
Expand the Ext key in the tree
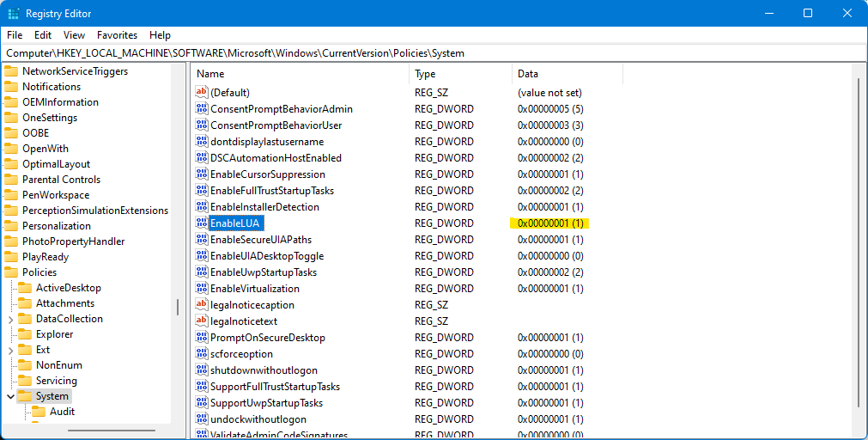pyautogui.click(x=10, y=350)
